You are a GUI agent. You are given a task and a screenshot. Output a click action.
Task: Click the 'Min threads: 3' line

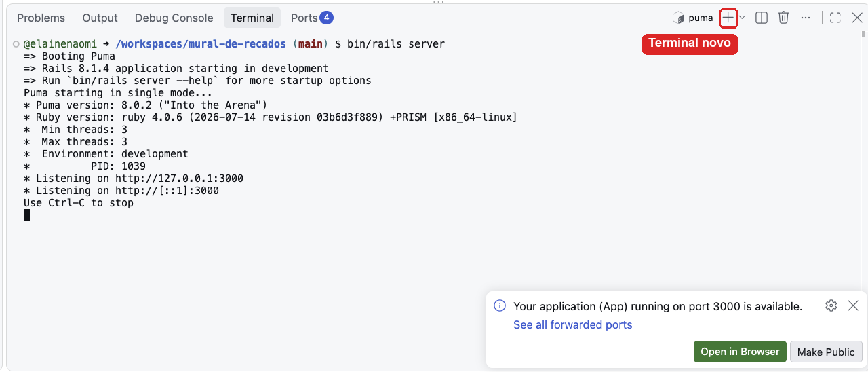(75, 130)
